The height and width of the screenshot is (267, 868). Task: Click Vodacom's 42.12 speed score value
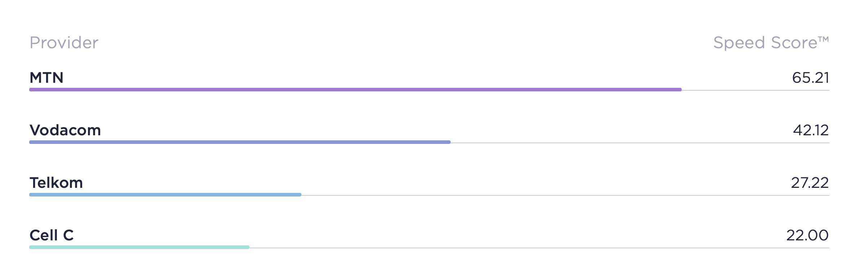pyautogui.click(x=811, y=130)
